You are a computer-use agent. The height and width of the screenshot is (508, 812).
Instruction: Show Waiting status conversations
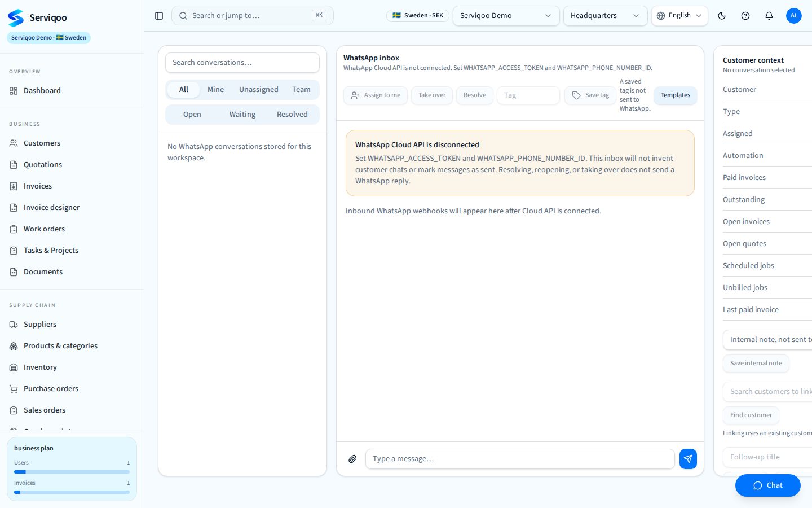pyautogui.click(x=242, y=115)
